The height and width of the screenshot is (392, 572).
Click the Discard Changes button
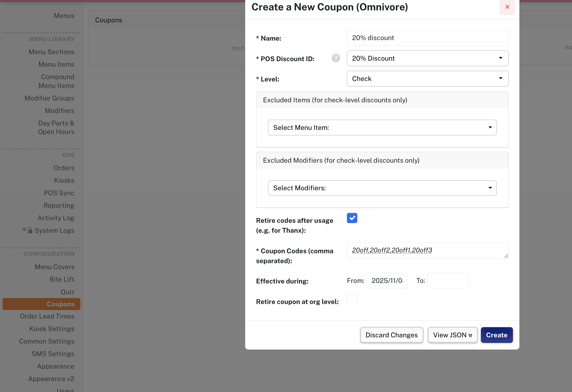pyautogui.click(x=391, y=335)
